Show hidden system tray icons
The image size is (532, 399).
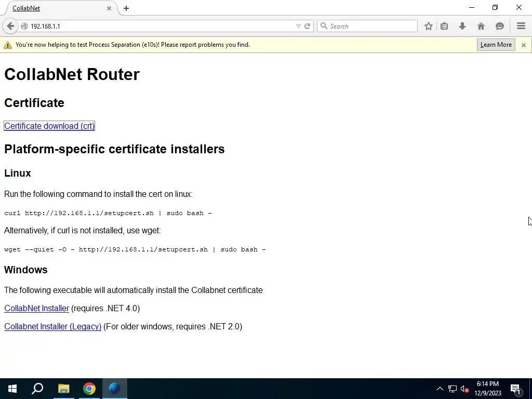point(440,389)
